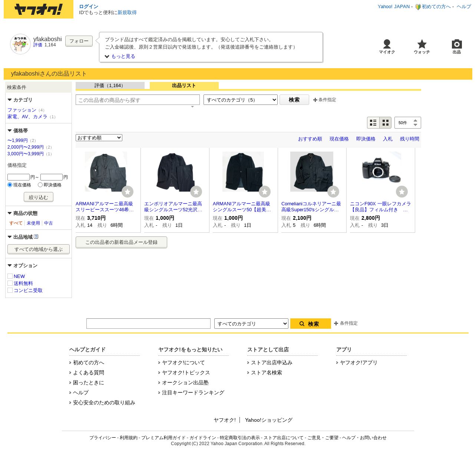Watch the Emporio Armani suit 52 item
The height and width of the screenshot is (454, 476).
[196, 192]
